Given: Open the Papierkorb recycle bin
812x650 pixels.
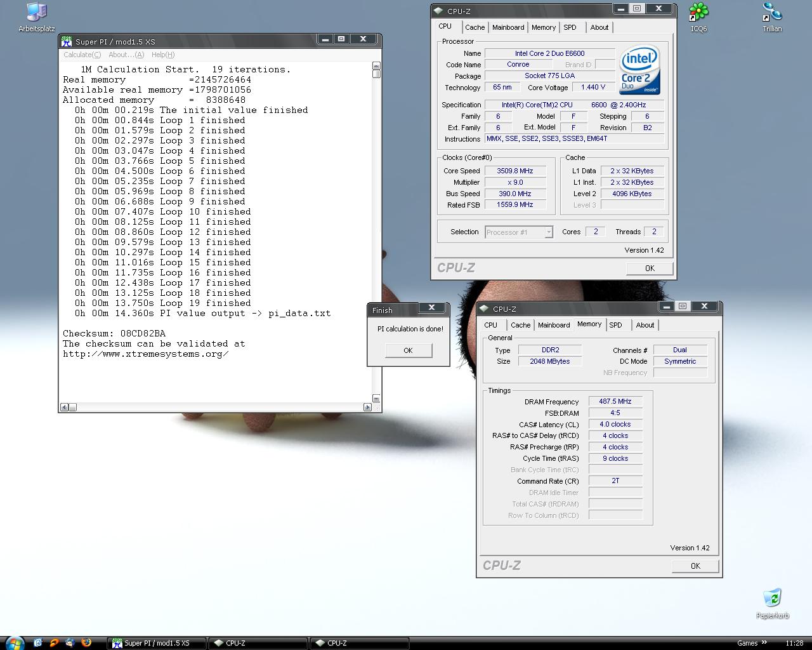Looking at the screenshot, I should 772,604.
